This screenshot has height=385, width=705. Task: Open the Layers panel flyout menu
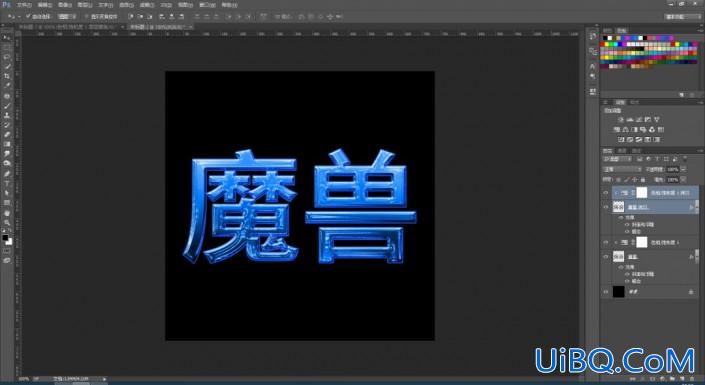point(699,151)
